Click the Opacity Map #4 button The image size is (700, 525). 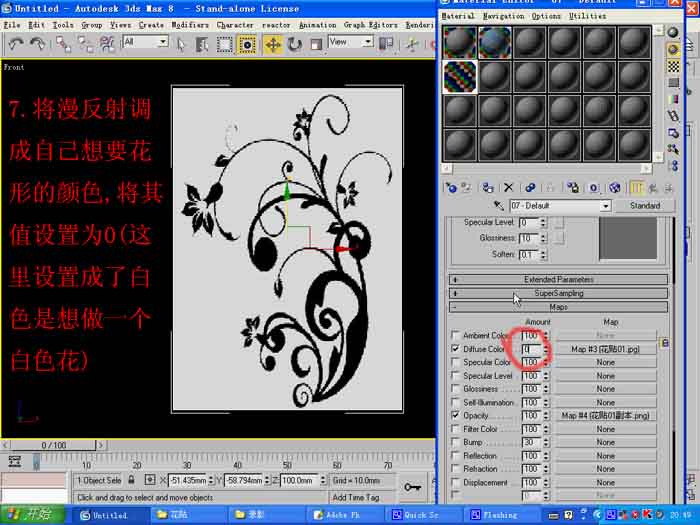pos(605,416)
